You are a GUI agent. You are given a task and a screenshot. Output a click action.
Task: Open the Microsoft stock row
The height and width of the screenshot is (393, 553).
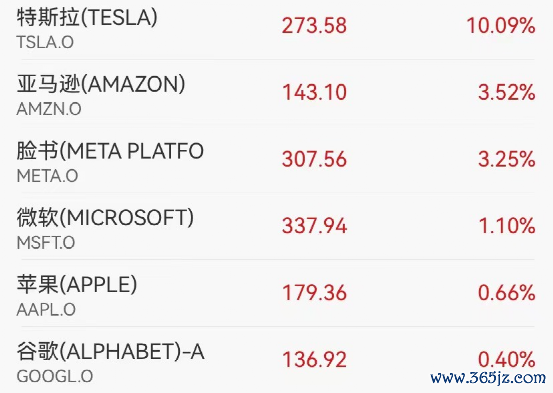(276, 226)
